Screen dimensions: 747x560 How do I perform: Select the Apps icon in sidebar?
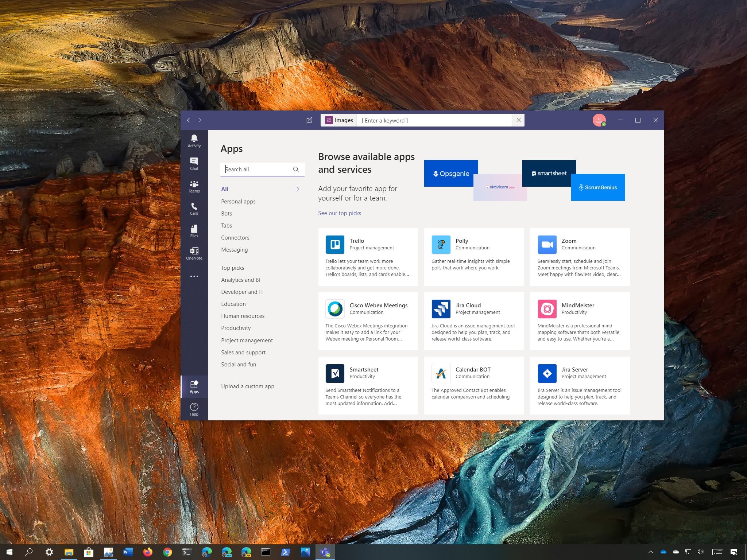point(194,386)
